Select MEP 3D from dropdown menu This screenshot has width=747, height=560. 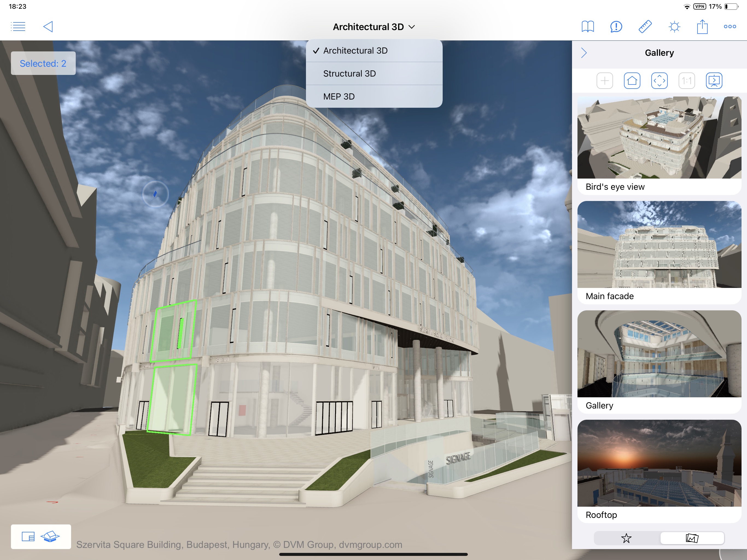340,97
